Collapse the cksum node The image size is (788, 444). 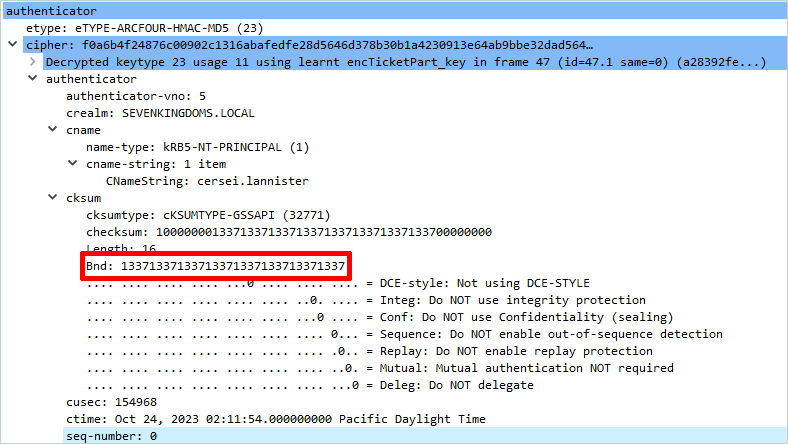[53, 197]
